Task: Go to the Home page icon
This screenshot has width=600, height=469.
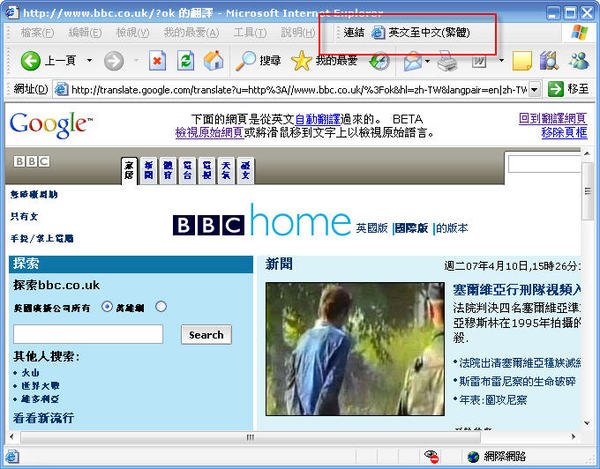Action: [214, 60]
